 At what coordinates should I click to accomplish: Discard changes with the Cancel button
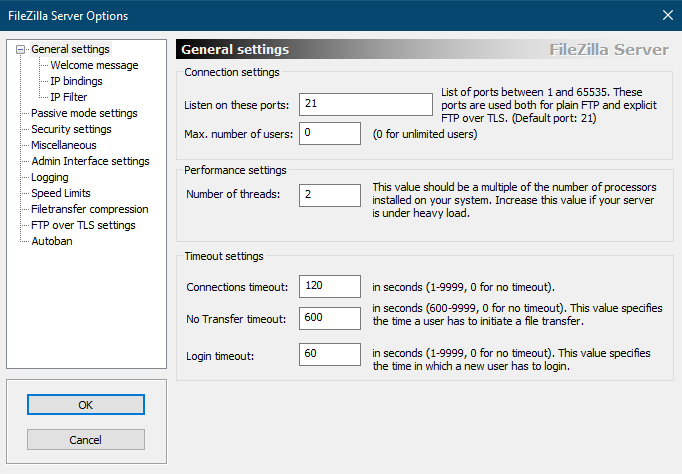pyautogui.click(x=86, y=440)
